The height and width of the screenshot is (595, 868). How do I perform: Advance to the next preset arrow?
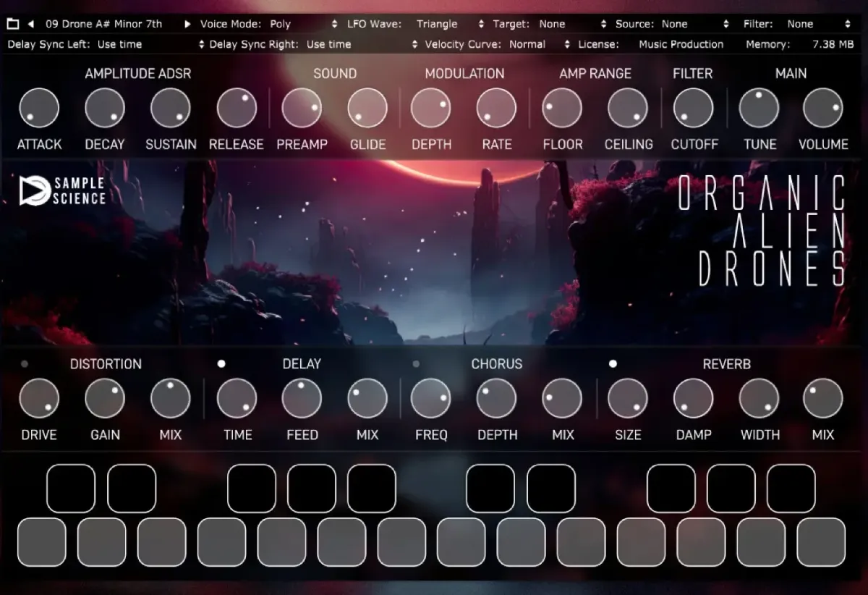tap(187, 24)
